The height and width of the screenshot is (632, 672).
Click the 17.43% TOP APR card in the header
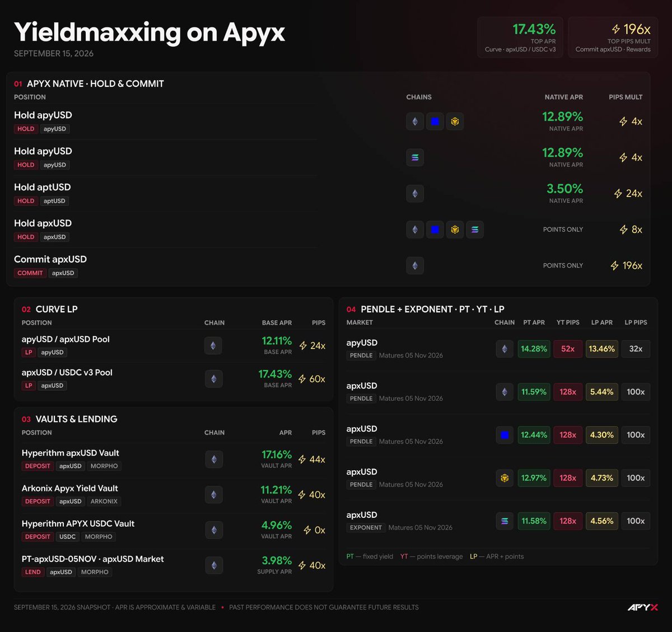tap(521, 37)
